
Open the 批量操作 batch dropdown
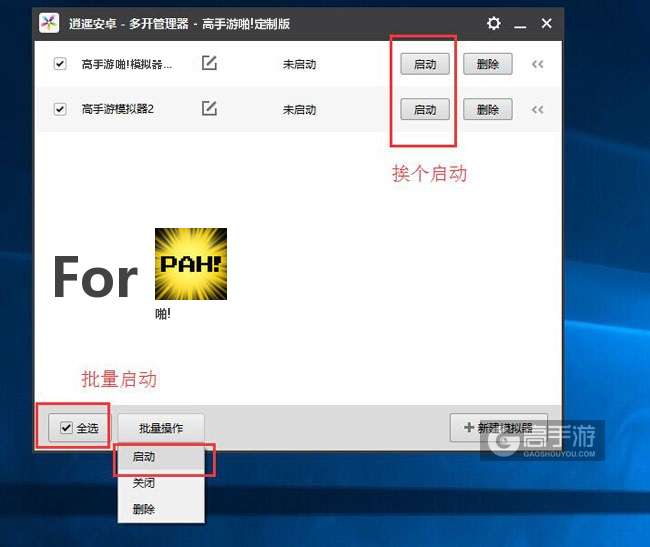(x=161, y=428)
